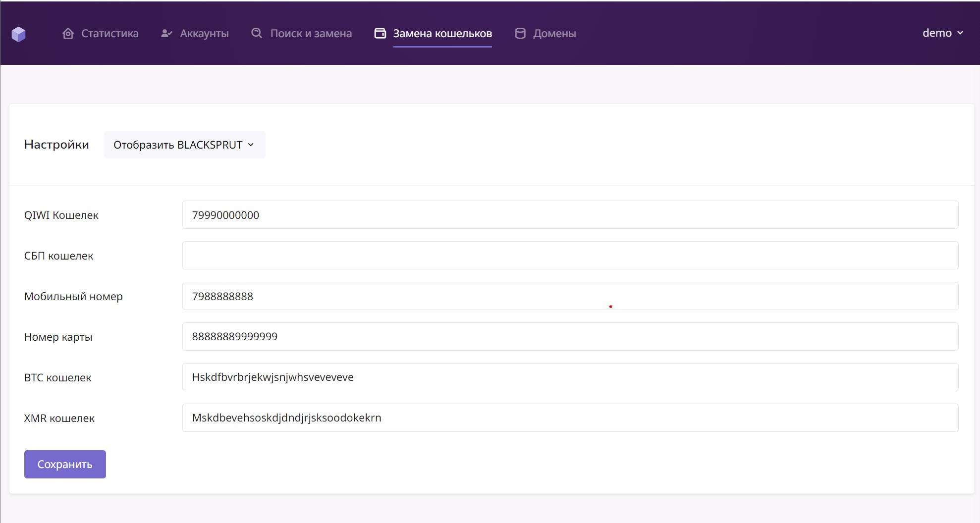980x523 pixels.
Task: Click the database icon beside Домены
Action: pos(520,33)
